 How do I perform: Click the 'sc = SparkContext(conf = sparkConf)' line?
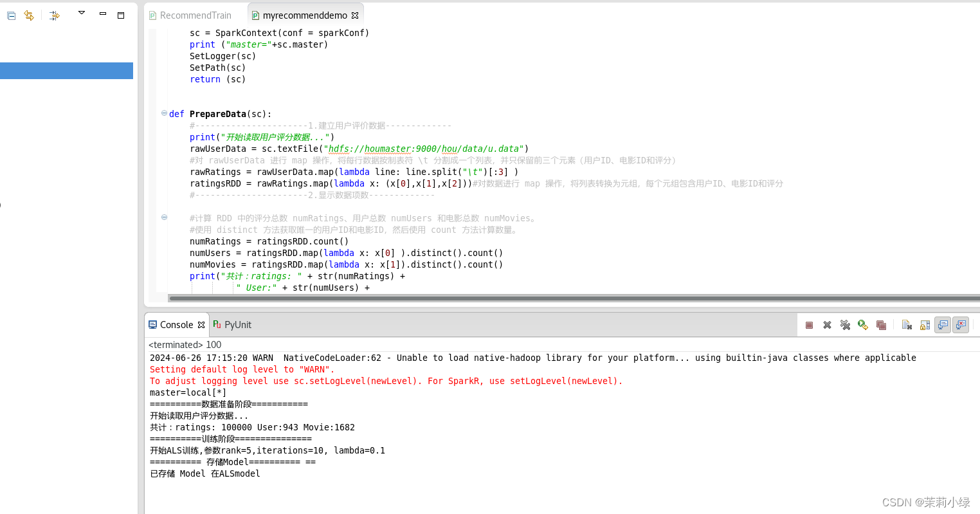tap(279, 33)
